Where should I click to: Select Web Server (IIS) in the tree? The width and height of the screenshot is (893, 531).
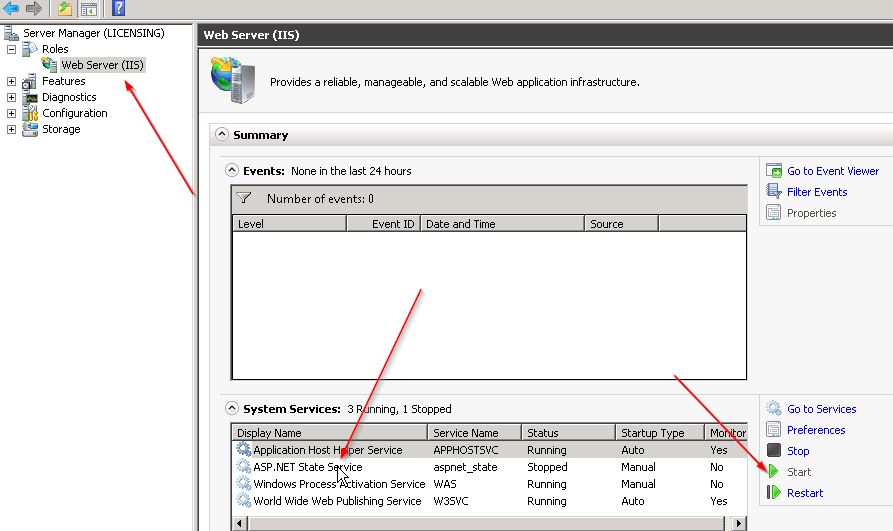point(103,65)
